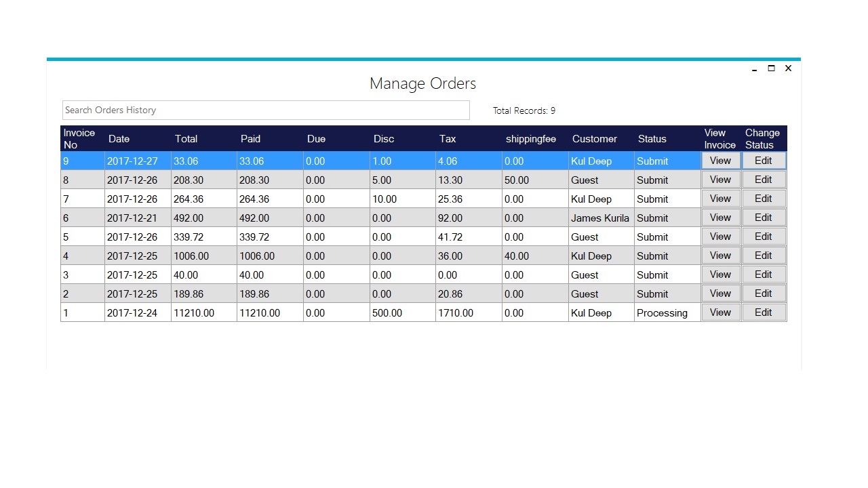Select the row for invoice 6

click(424, 218)
